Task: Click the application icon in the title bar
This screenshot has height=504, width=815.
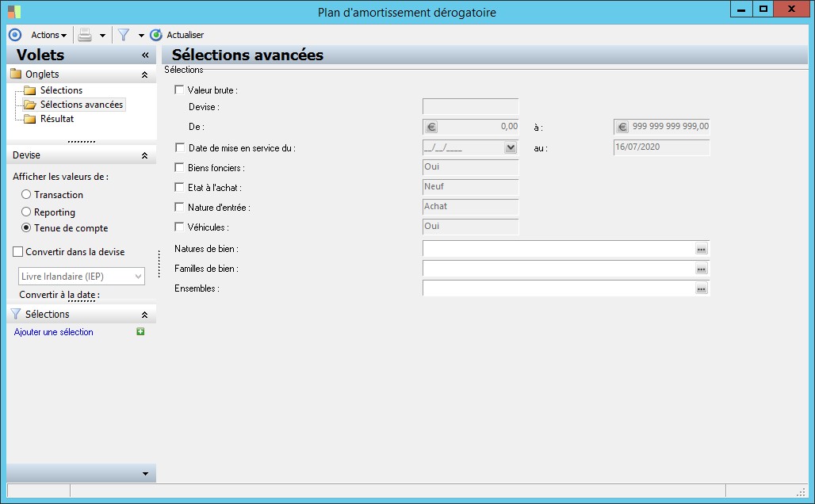Action: [x=14, y=11]
